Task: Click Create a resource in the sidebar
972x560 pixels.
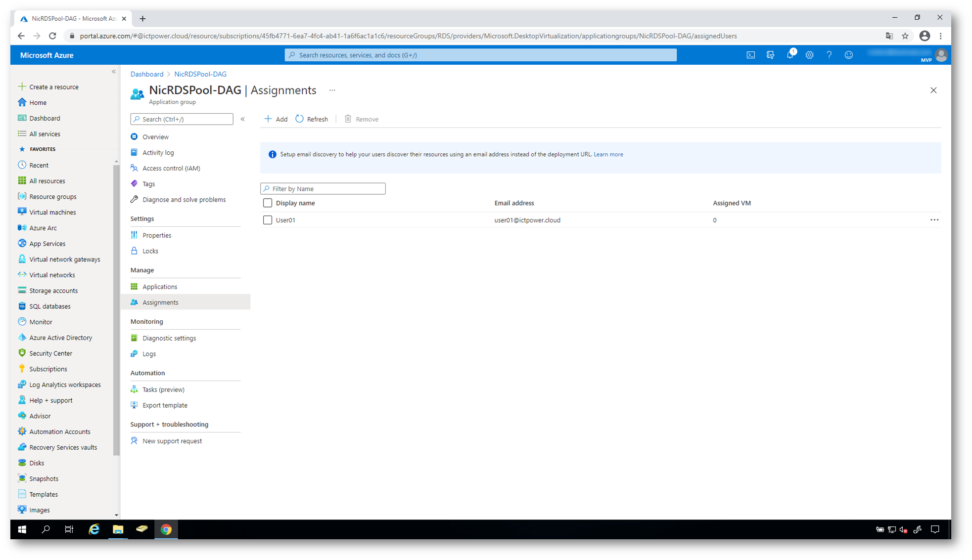Action: tap(53, 87)
